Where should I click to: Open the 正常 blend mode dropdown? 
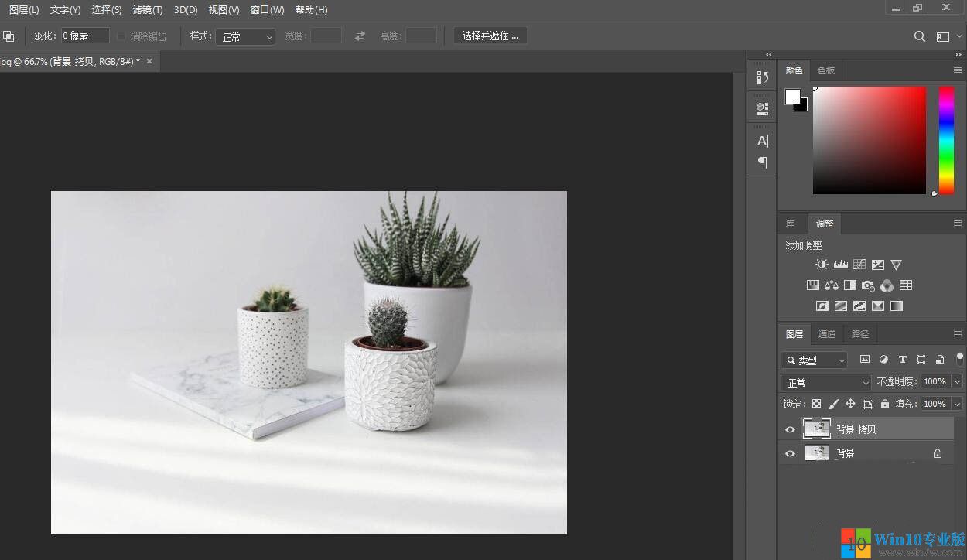(x=825, y=381)
